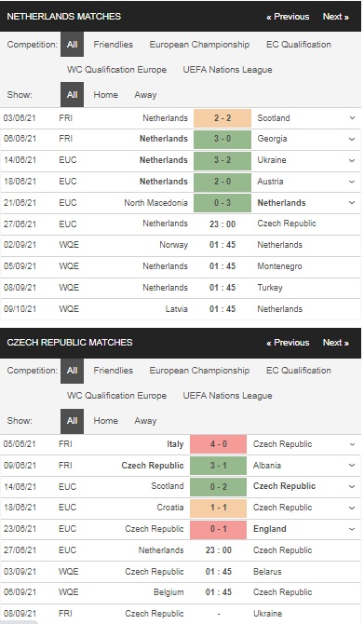Expand the Italy vs Czech Republic match chevron

click(352, 444)
